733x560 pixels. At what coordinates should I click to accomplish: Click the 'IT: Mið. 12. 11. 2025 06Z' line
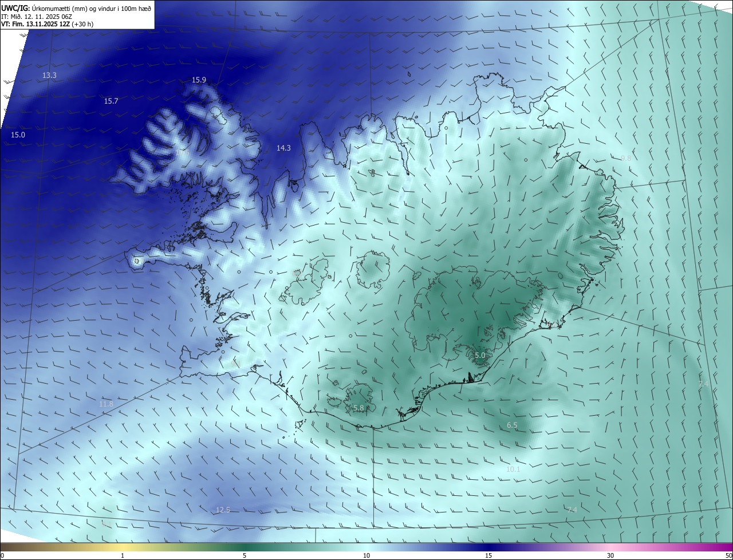36,17
